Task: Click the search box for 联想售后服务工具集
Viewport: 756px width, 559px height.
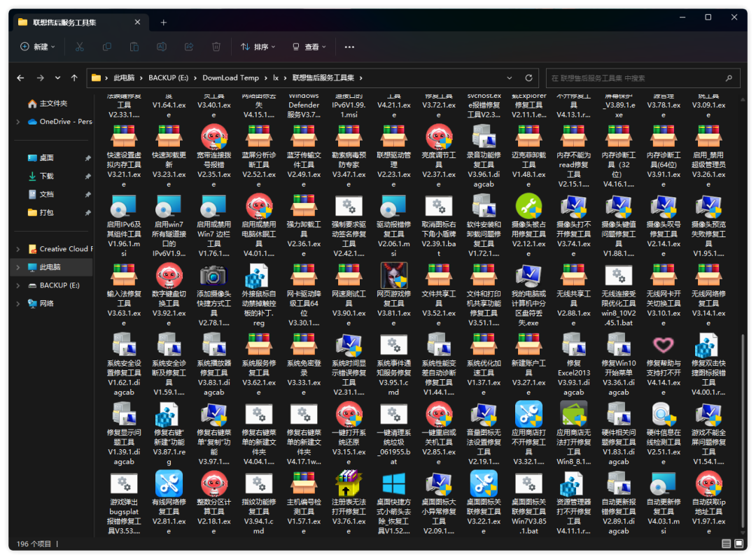Action: tap(643, 78)
